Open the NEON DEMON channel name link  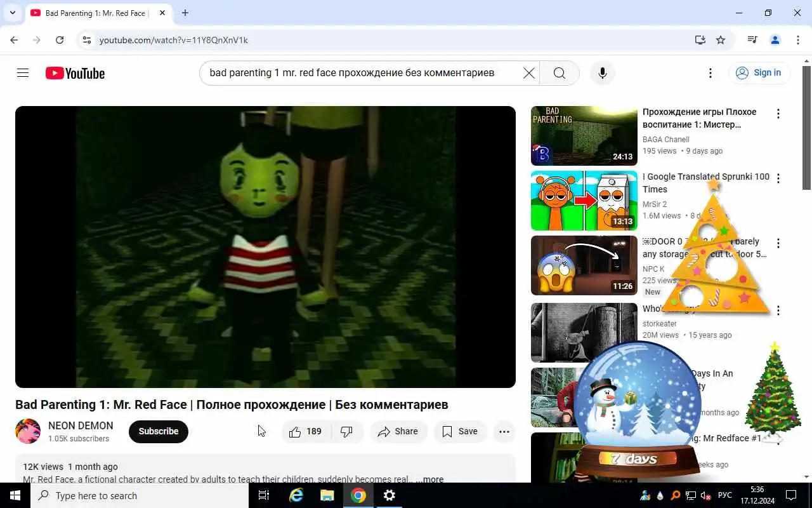pyautogui.click(x=81, y=425)
